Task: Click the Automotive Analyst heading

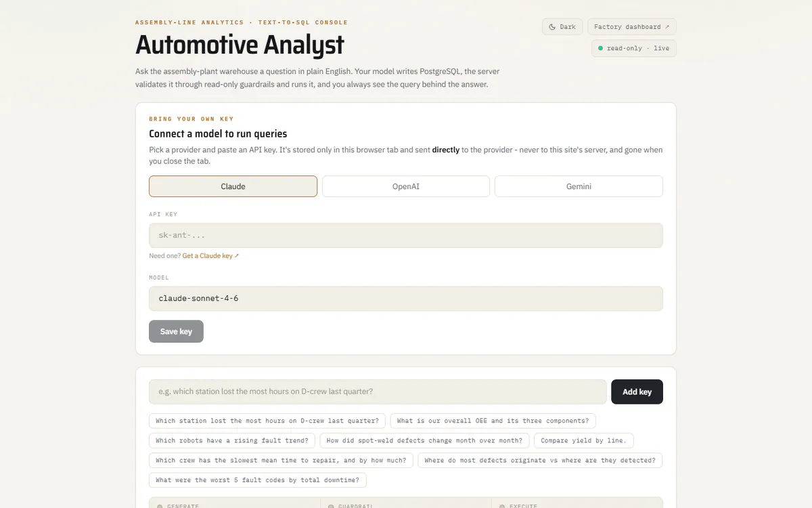Action: 240,45
